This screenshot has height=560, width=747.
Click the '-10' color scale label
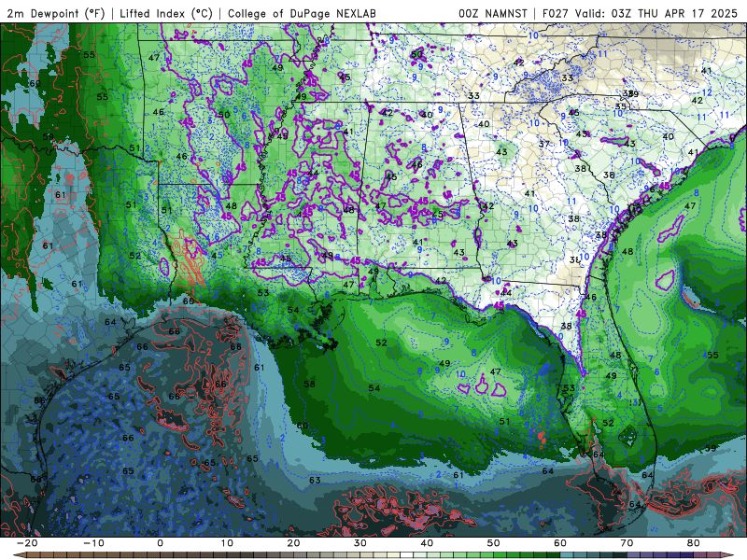(93, 543)
